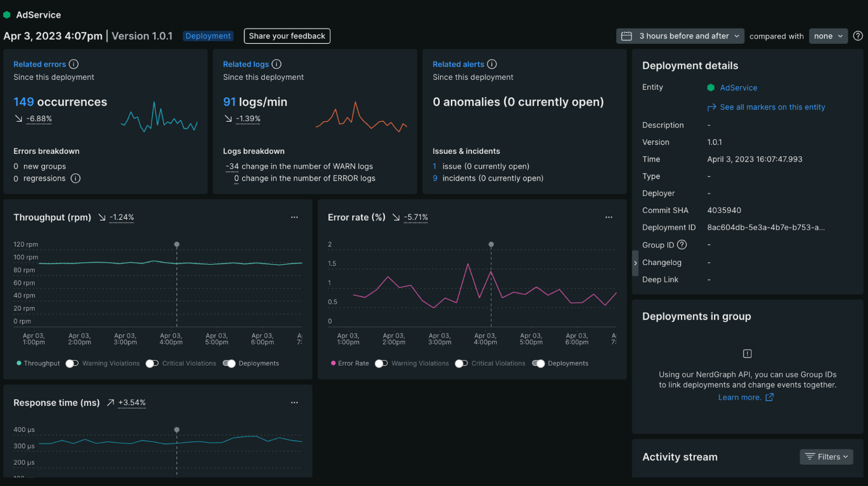Screen dimensions: 868x486
Task: Click the help question mark icon
Action: [x=858, y=36]
